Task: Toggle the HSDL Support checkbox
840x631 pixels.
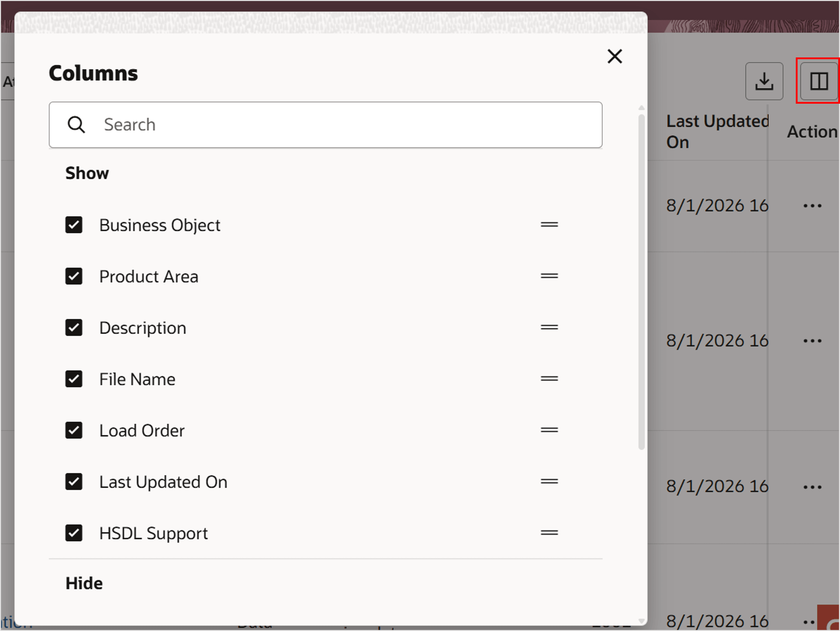Action: (x=74, y=533)
